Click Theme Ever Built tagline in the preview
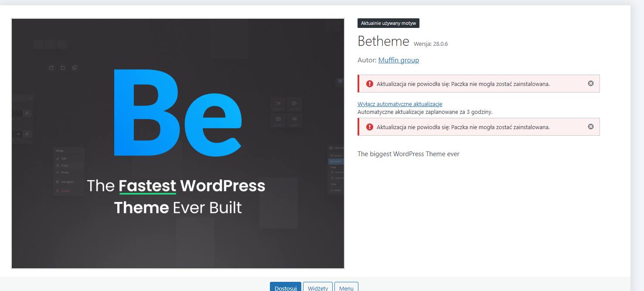 coord(177,208)
